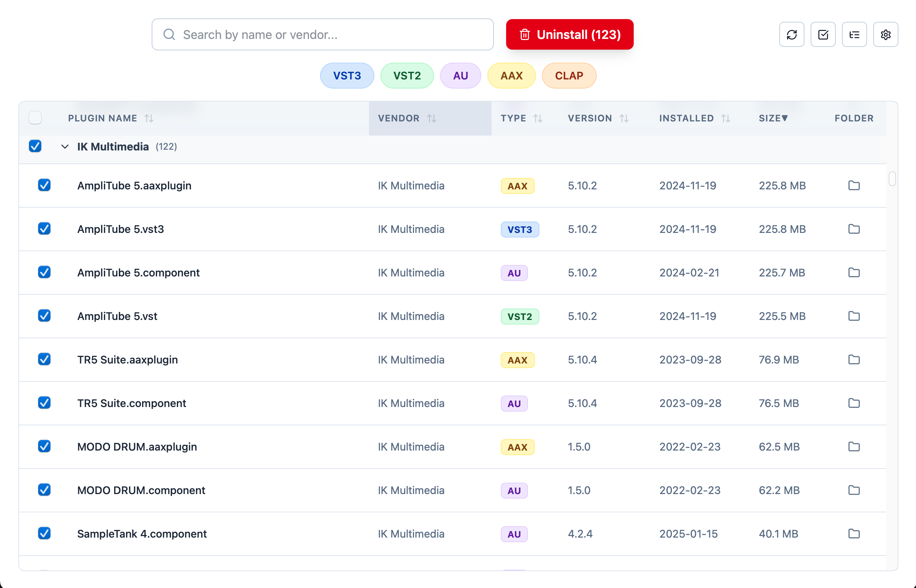Click the select-all checkmark toolbar icon

click(x=823, y=35)
